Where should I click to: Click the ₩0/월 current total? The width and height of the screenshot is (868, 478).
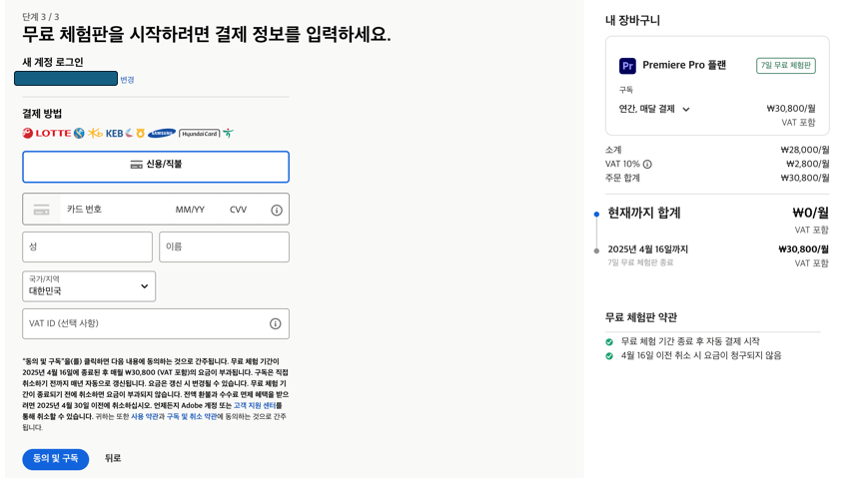(810, 213)
